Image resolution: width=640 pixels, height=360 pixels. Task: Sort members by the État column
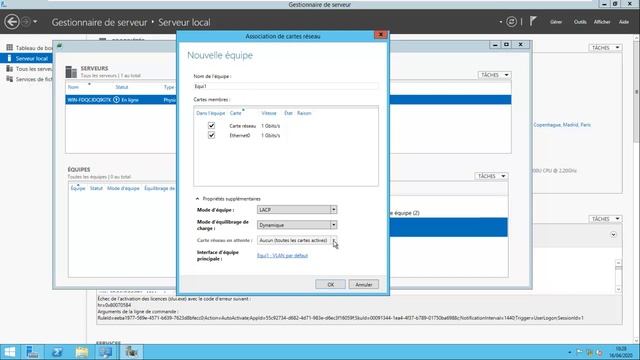pyautogui.click(x=289, y=113)
